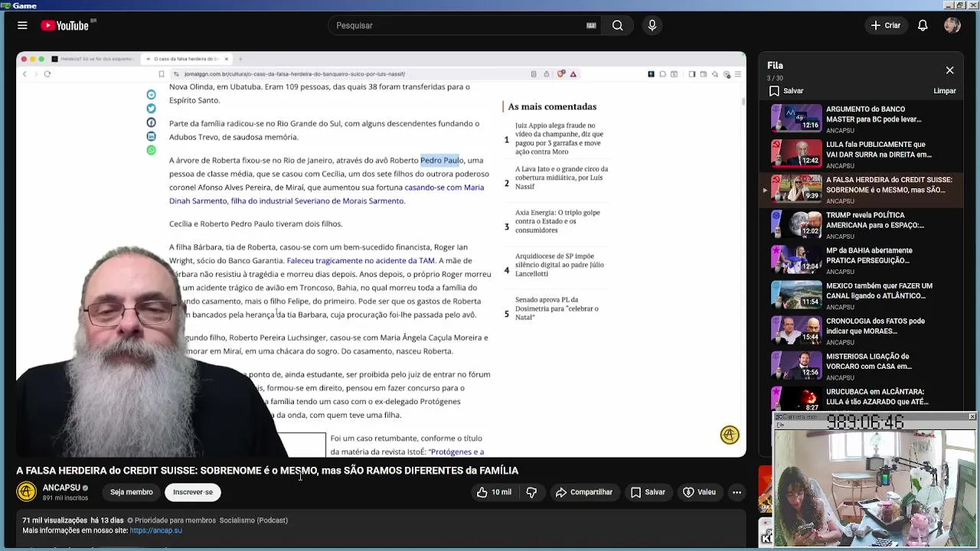Viewport: 980px width, 551px height.
Task: Share the video with Compartilhar
Action: (x=584, y=492)
